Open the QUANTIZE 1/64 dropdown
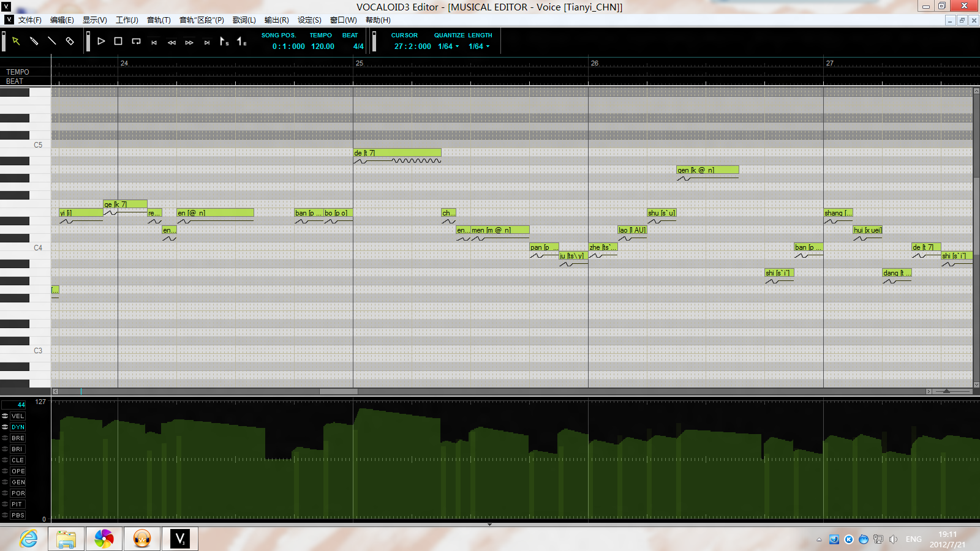 [448, 47]
